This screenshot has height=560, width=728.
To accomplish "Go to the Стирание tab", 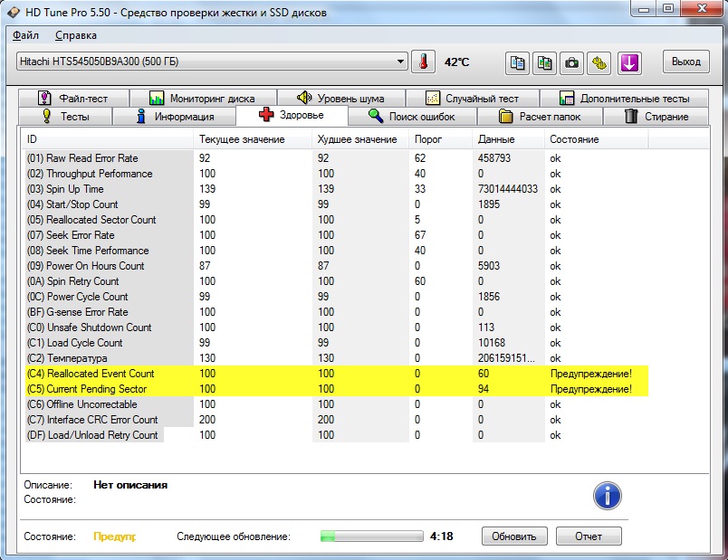I will coord(656,117).
